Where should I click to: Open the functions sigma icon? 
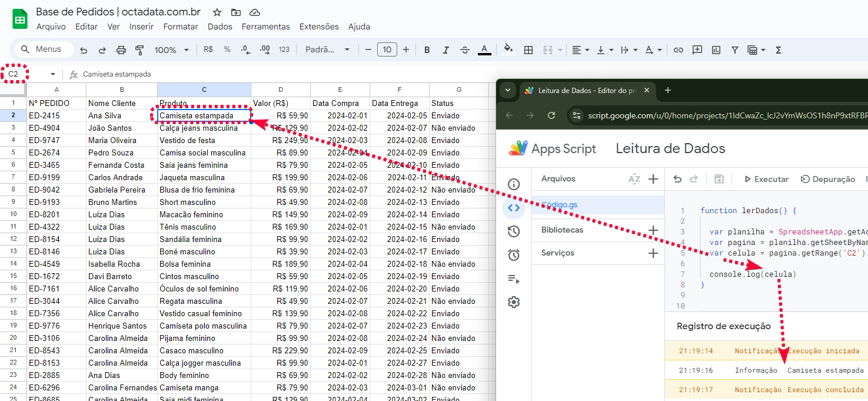(778, 50)
